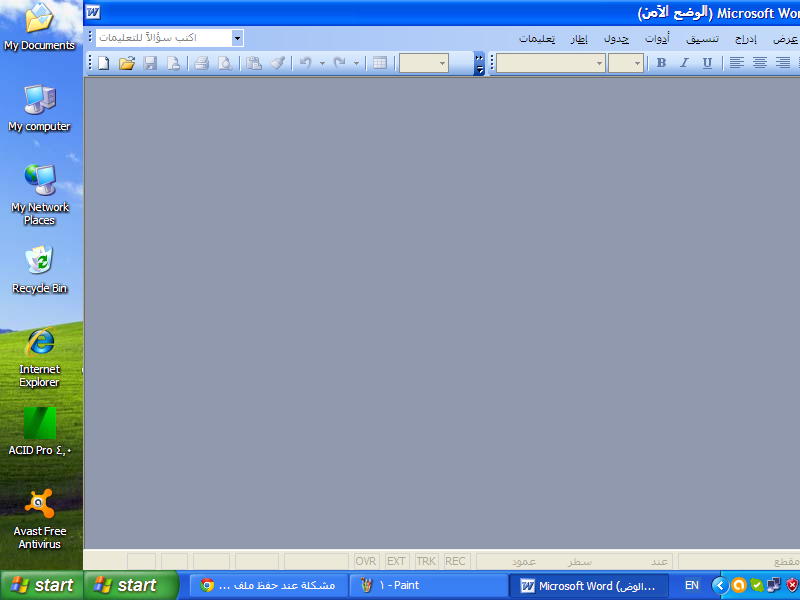Open the تعليمات (Help) menu
The image size is (800, 600).
point(537,39)
